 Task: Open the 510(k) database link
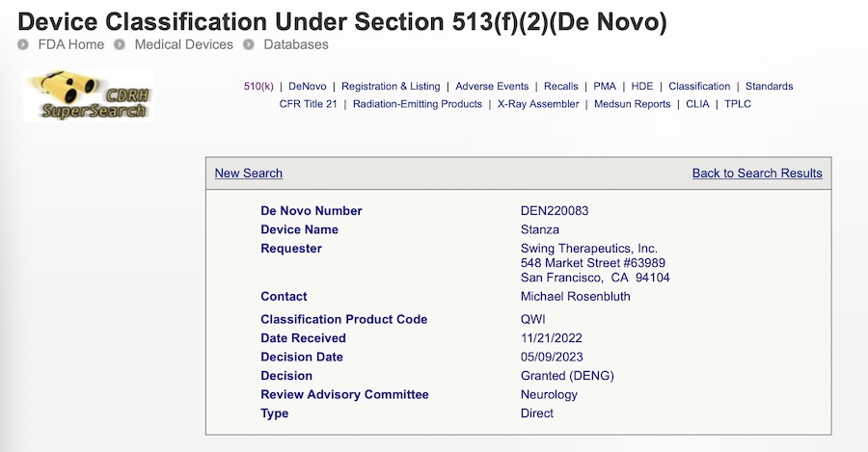258,86
